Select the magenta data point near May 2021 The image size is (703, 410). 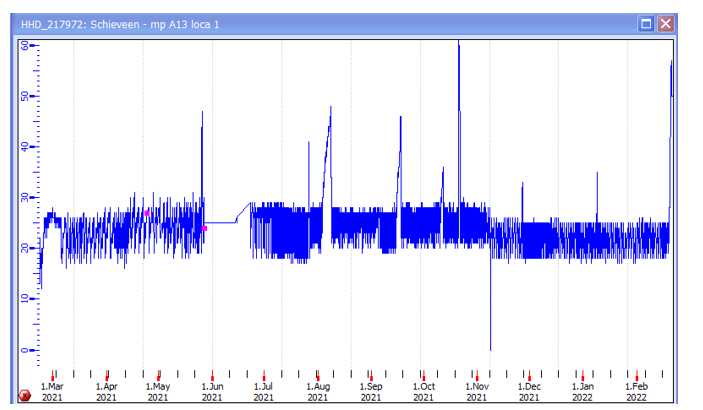(147, 213)
